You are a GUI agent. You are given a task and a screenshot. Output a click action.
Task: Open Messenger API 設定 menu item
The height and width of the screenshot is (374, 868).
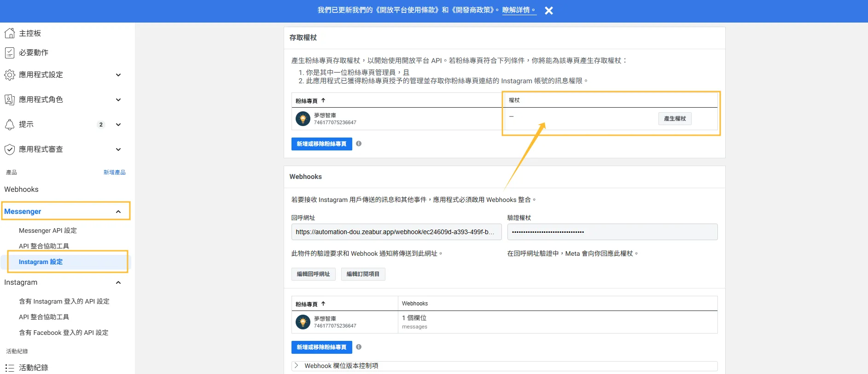[48, 230]
